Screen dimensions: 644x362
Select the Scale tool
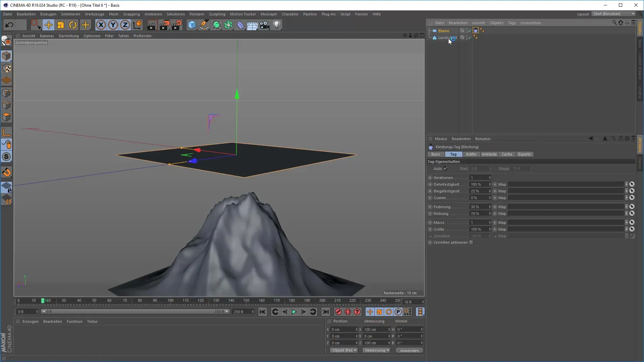[61, 25]
